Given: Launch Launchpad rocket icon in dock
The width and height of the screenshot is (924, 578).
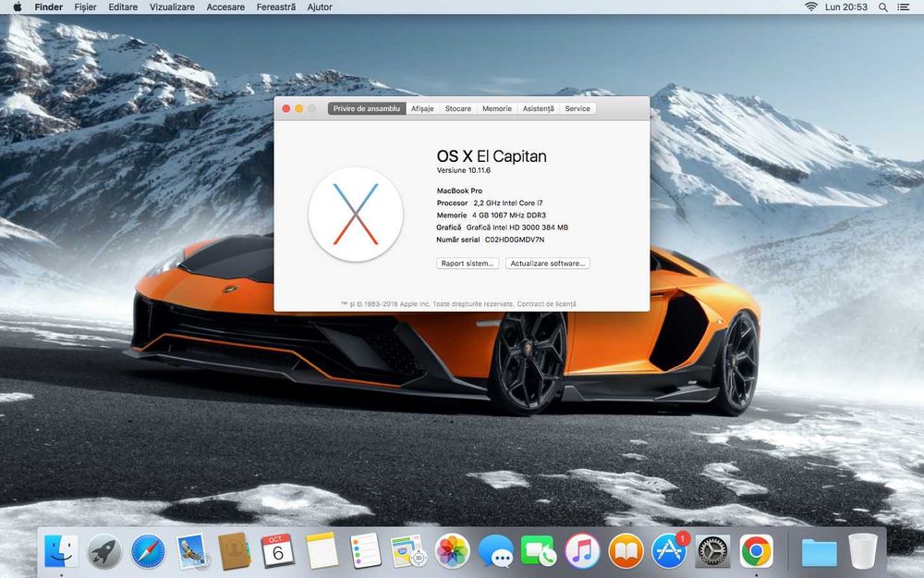Looking at the screenshot, I should click(x=104, y=552).
